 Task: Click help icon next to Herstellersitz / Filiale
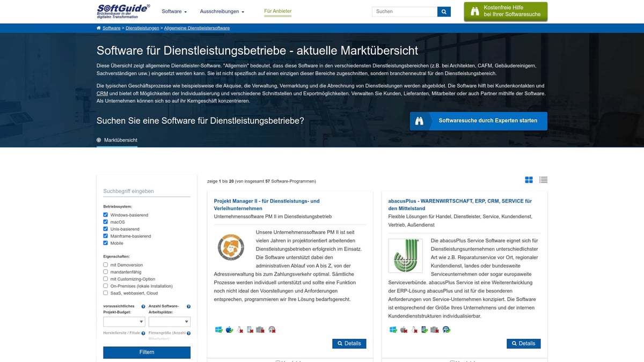click(143, 334)
